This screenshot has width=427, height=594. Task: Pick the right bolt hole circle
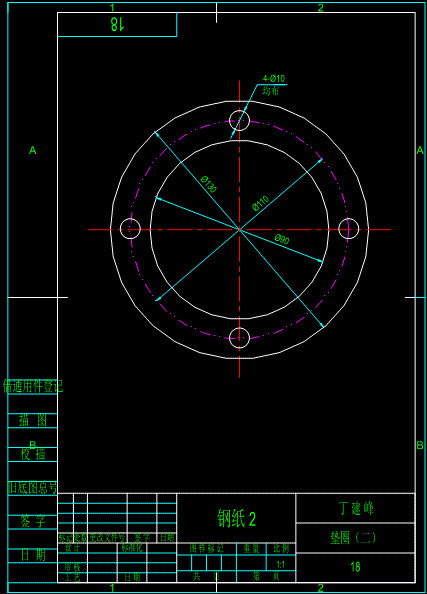(349, 228)
